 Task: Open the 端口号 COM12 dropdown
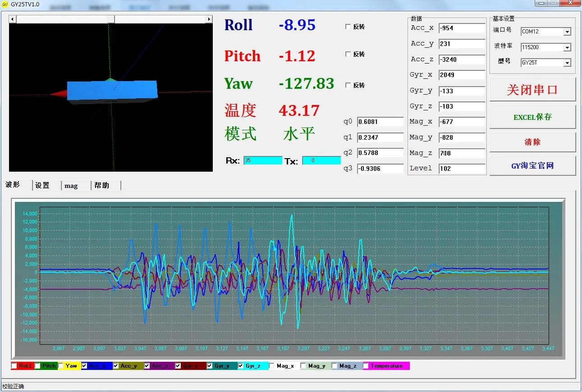(567, 32)
